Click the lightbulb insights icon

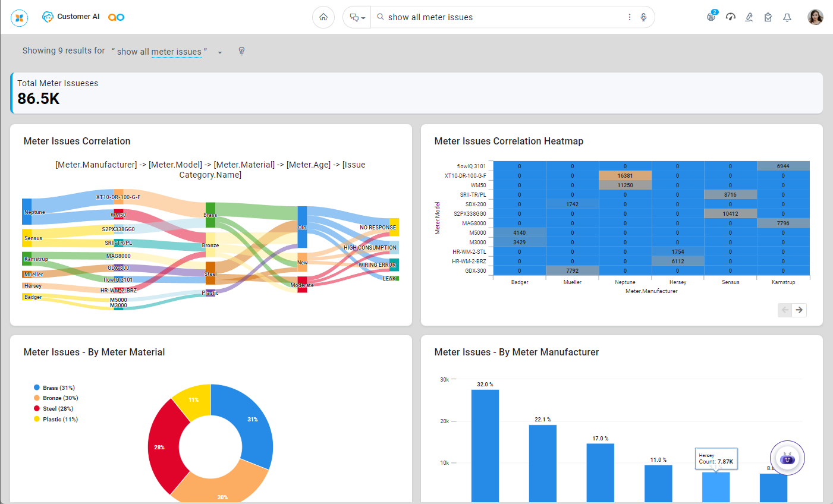[241, 51]
